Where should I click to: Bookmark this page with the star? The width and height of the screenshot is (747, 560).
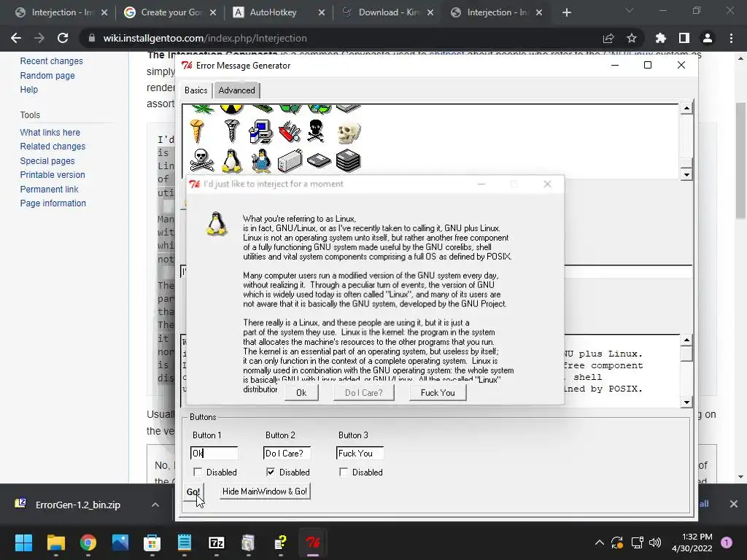(x=631, y=38)
